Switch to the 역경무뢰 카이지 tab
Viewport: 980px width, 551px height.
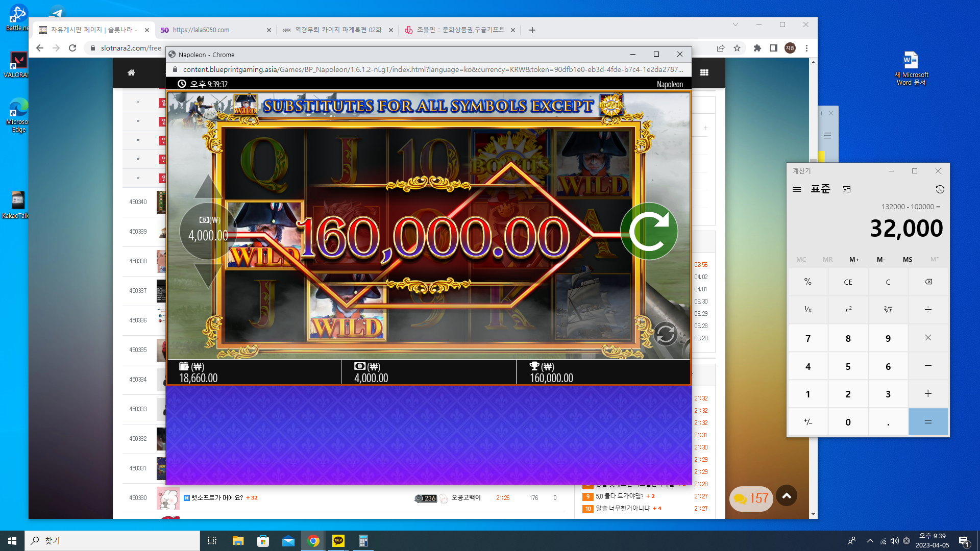(x=337, y=30)
